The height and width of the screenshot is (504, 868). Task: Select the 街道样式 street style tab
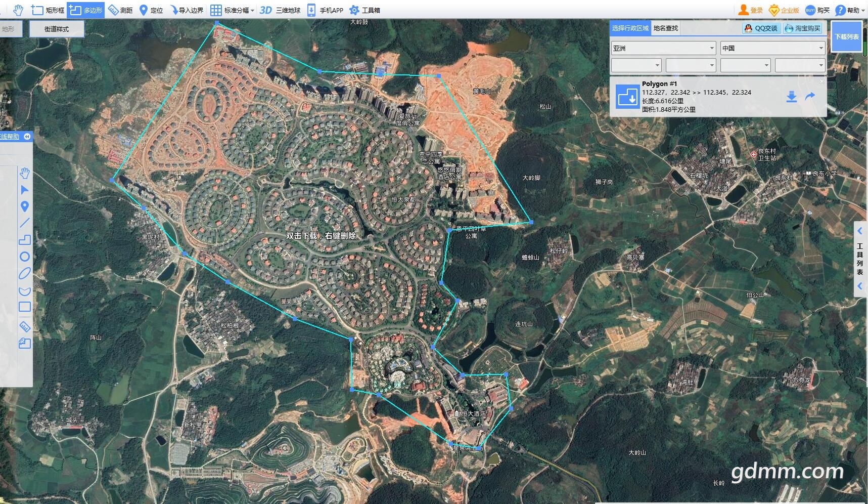tap(57, 29)
